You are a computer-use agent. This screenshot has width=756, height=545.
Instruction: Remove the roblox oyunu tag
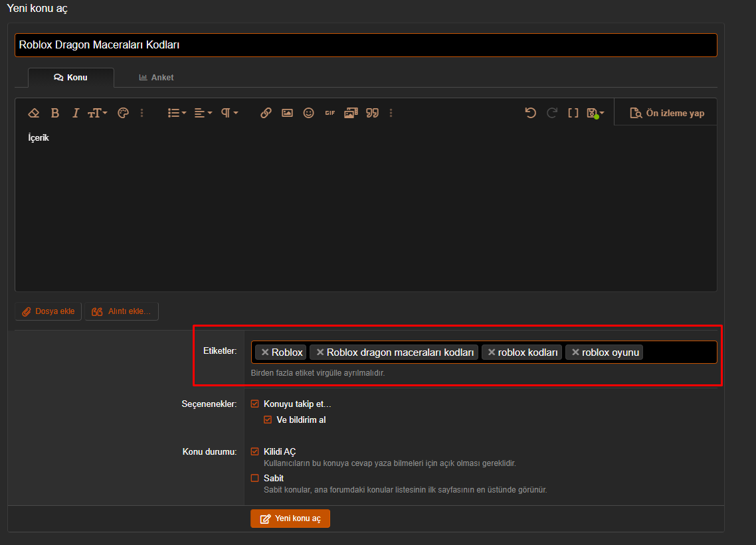[575, 352]
